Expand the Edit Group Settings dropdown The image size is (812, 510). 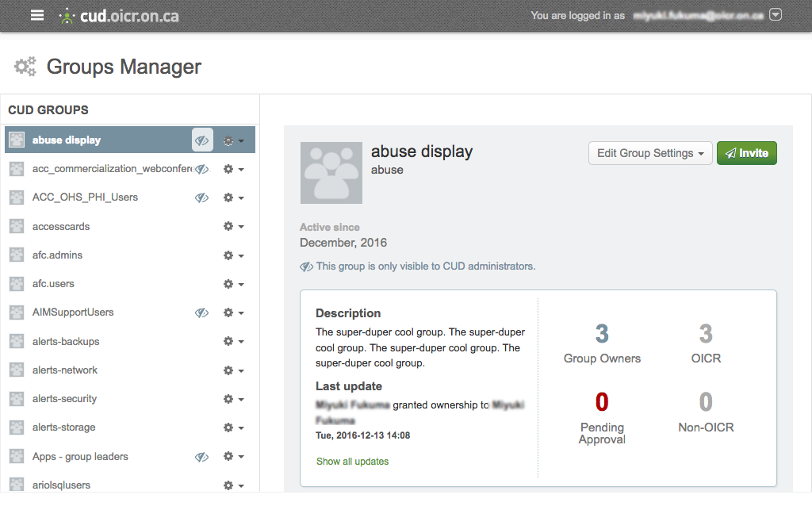coord(649,153)
